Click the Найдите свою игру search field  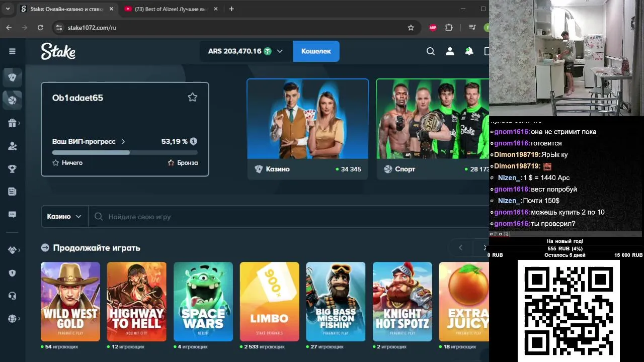[289, 217]
